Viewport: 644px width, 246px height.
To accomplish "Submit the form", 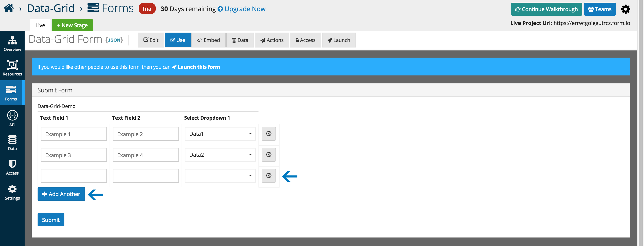I will coord(51,220).
